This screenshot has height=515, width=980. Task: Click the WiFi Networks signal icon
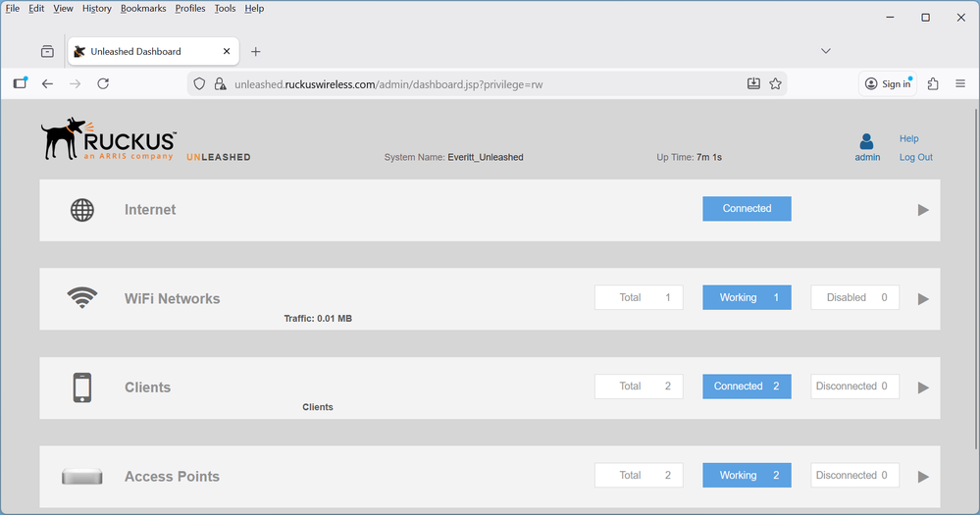coord(81,297)
